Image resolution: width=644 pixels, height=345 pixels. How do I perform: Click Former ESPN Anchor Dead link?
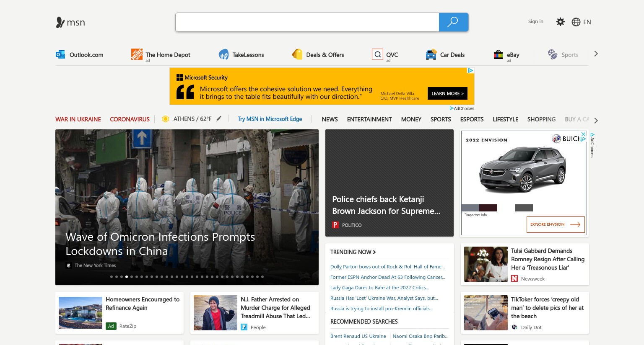tap(388, 277)
